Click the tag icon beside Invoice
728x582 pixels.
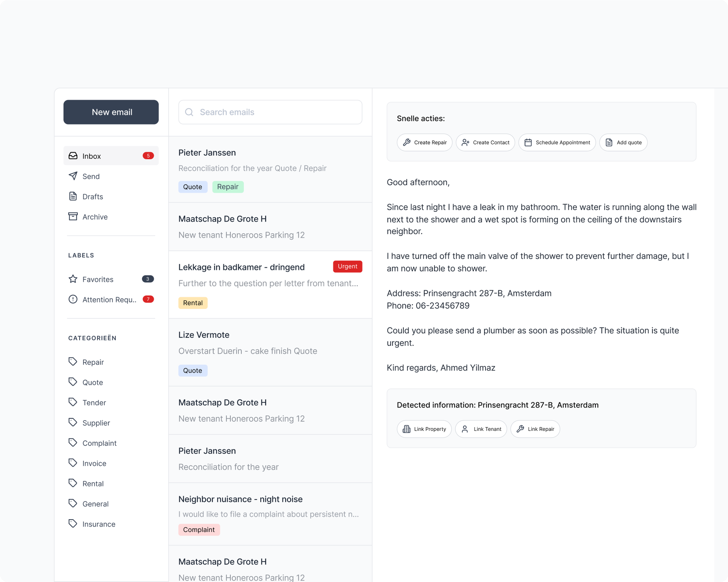pyautogui.click(x=73, y=463)
